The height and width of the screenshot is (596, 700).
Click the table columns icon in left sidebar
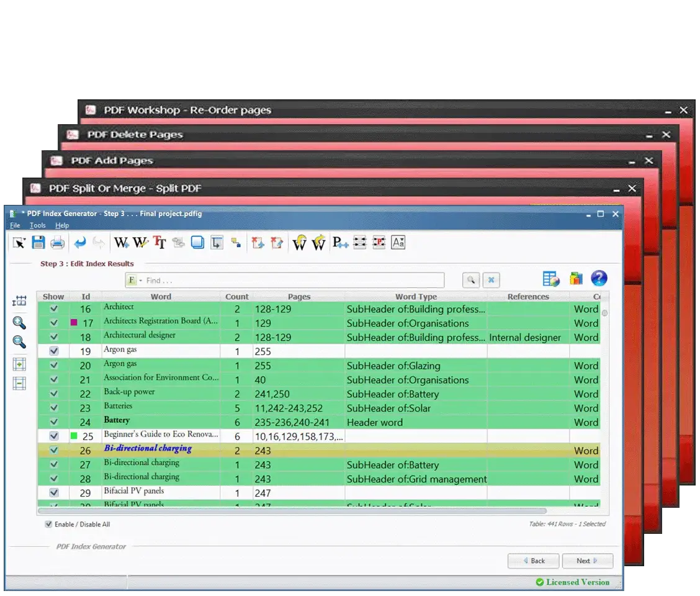click(x=19, y=301)
